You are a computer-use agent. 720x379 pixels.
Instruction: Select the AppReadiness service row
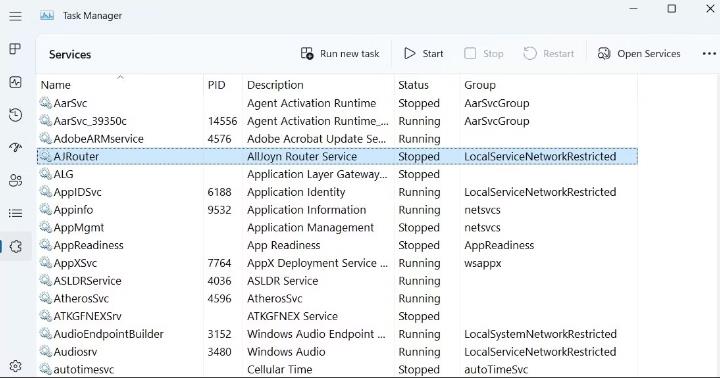click(337, 245)
